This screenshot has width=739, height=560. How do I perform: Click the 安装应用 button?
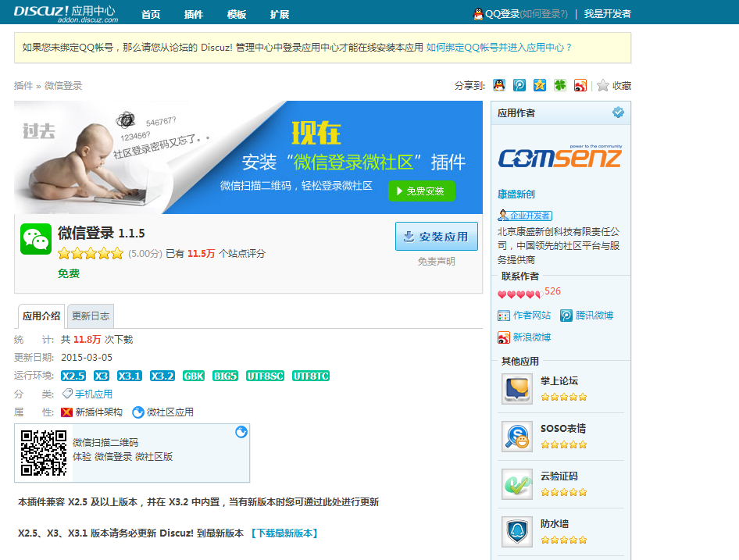coord(437,236)
